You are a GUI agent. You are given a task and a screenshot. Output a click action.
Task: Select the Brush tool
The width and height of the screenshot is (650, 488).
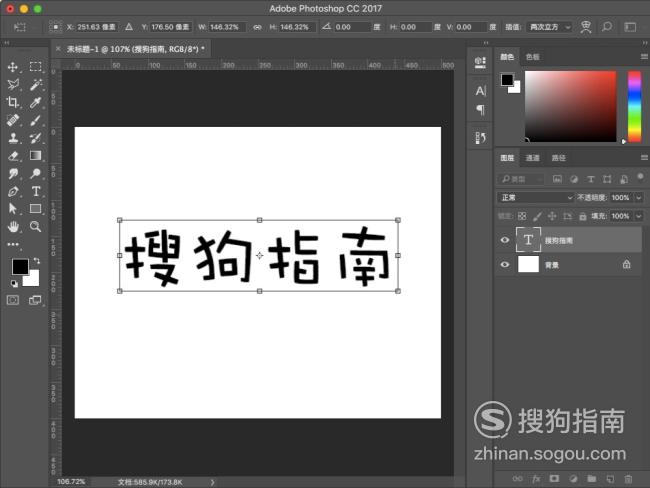click(x=36, y=120)
